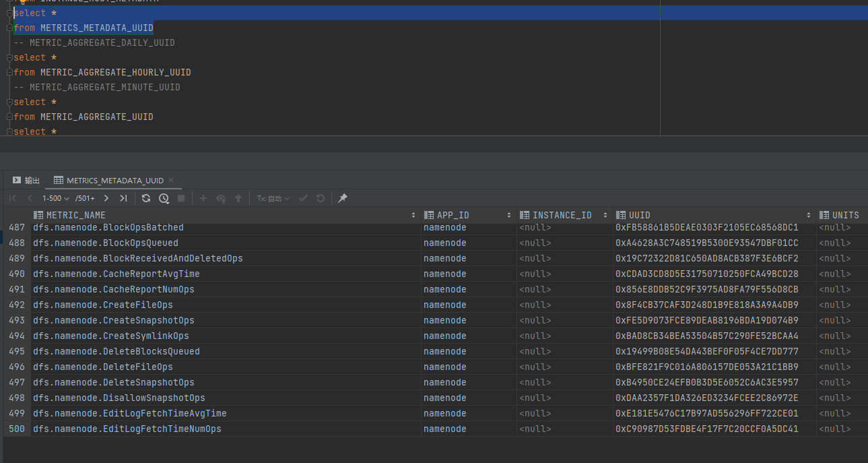
Task: Switch to the 输出 output tab
Action: point(26,181)
